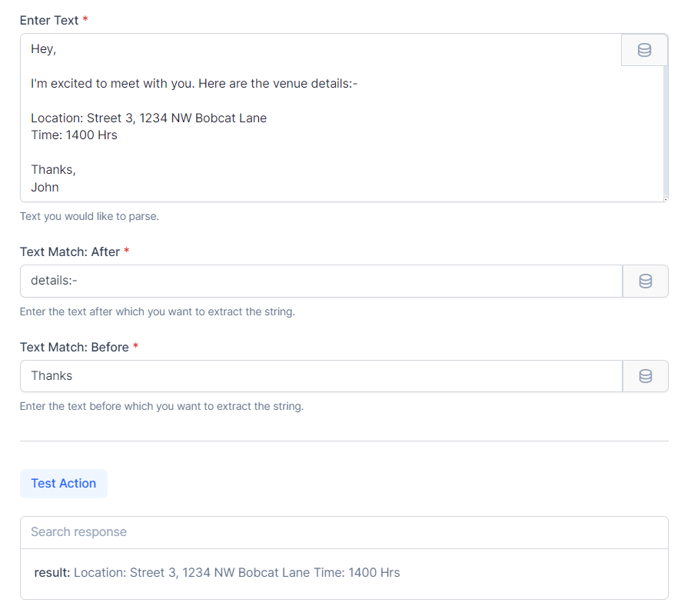Click the Test Action button
This screenshot has width=691, height=616.
(x=64, y=484)
